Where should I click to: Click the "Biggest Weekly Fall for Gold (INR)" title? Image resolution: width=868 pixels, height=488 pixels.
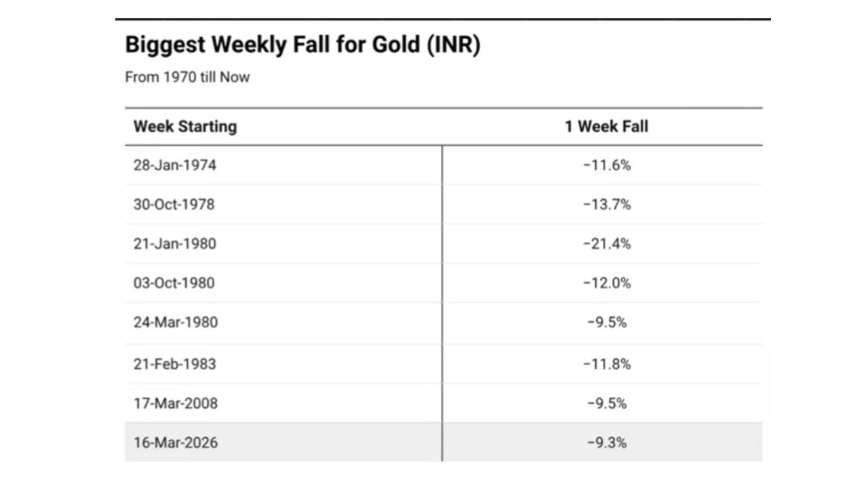[x=302, y=46]
